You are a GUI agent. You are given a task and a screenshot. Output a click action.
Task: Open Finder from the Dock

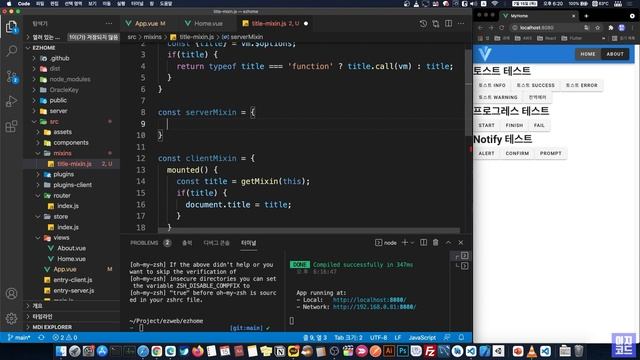click(x=61, y=351)
